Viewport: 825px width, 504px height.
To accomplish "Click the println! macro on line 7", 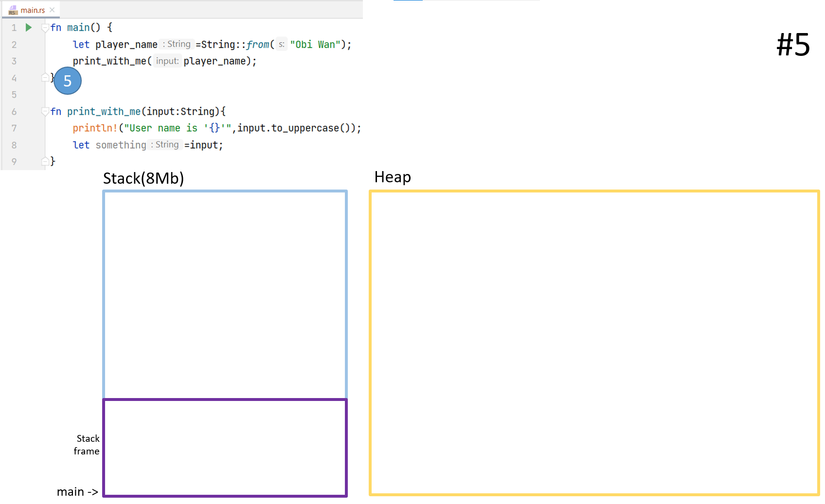I will pos(95,128).
